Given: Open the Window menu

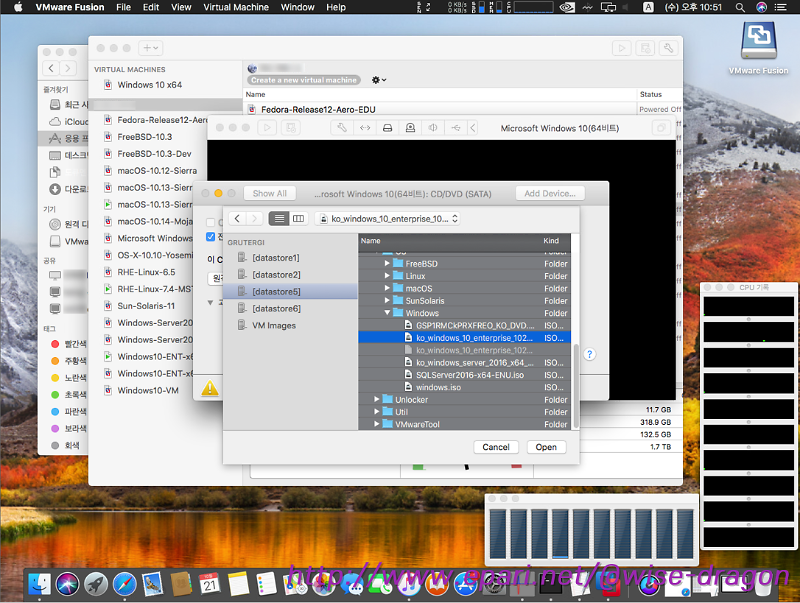Looking at the screenshot, I should pos(297,7).
